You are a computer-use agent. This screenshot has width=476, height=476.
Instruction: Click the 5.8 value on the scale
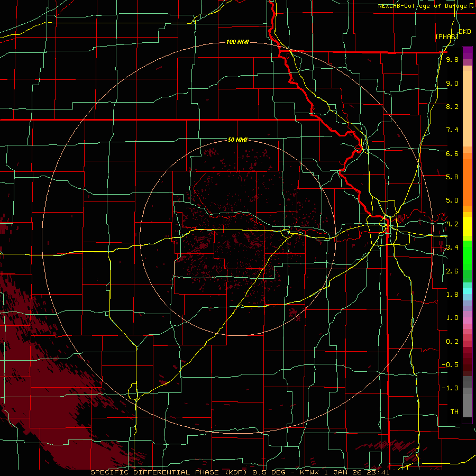coord(452,177)
